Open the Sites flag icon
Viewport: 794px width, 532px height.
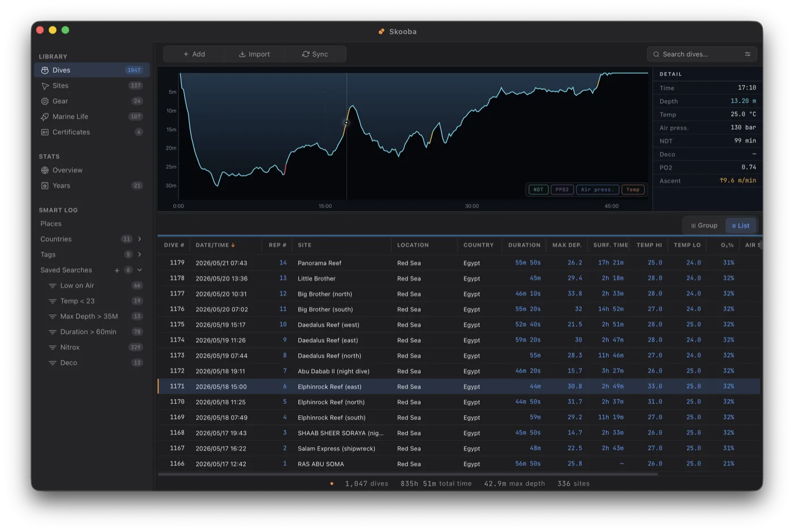click(45, 86)
